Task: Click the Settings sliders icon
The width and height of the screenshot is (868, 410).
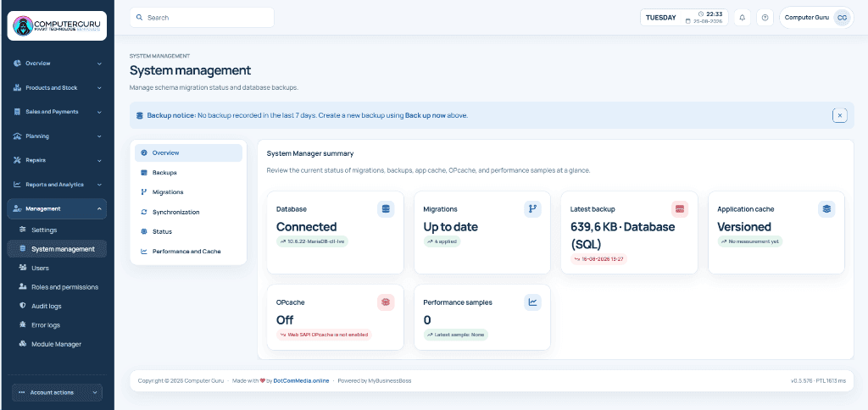Action: (23, 230)
